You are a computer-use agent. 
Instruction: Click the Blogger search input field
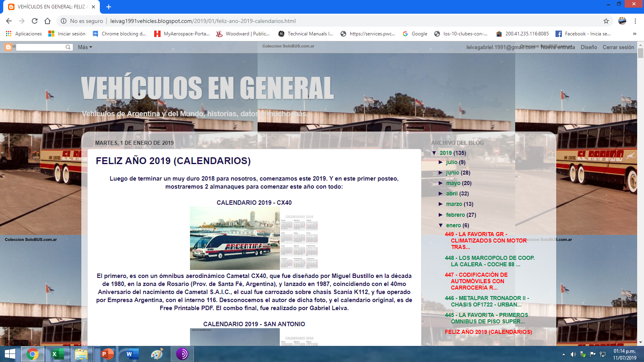(x=40, y=47)
